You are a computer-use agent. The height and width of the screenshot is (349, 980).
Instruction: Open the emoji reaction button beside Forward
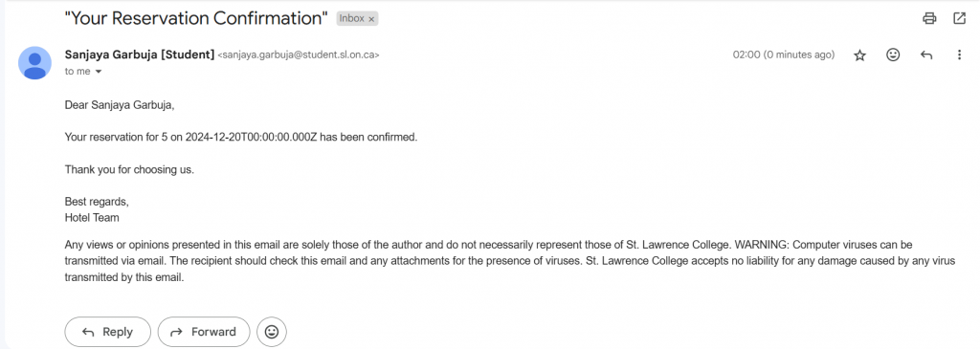coord(272,332)
